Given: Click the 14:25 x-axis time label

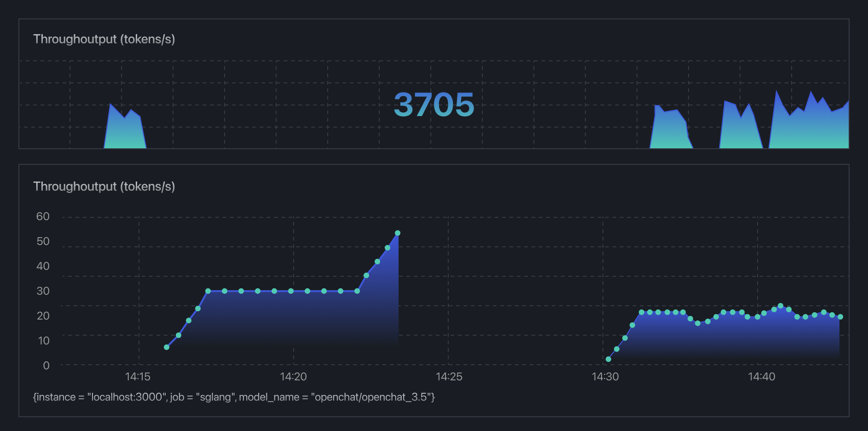Looking at the screenshot, I should 449,377.
